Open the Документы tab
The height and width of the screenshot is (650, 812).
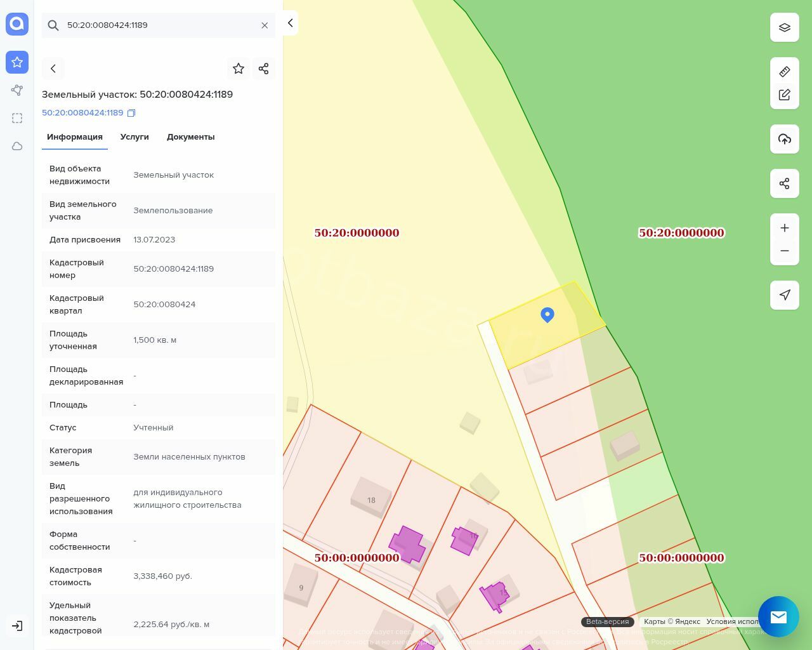tap(190, 137)
